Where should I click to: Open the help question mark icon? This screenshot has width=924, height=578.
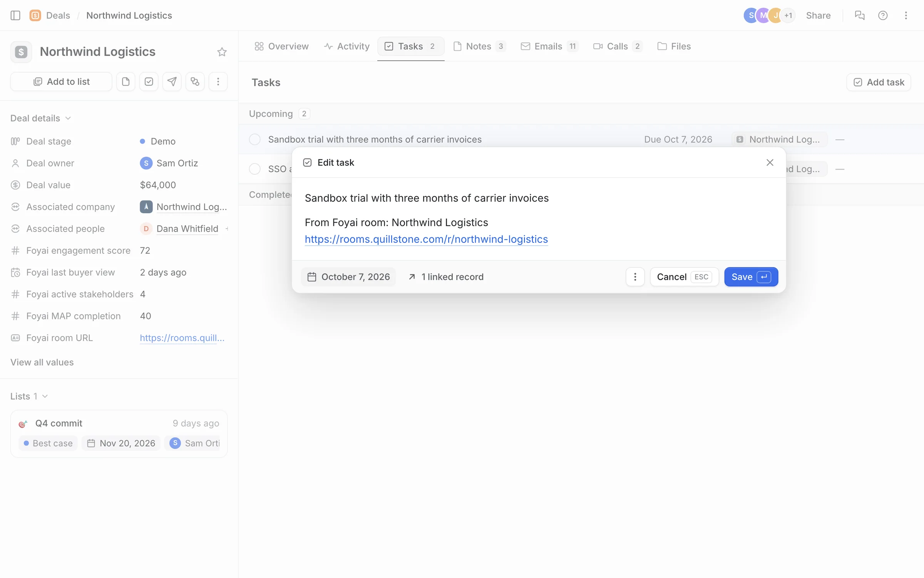pyautogui.click(x=883, y=15)
